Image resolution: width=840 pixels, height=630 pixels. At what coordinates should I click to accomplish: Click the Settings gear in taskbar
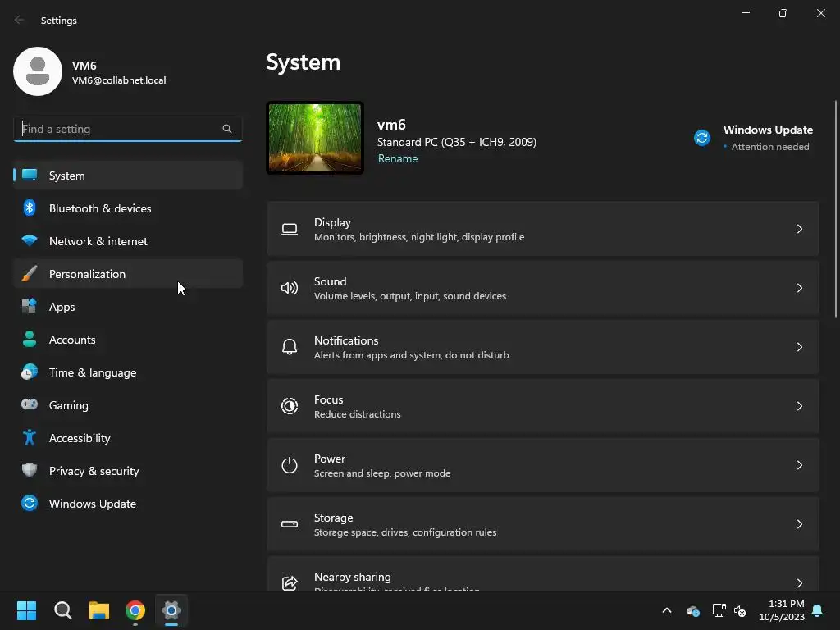pyautogui.click(x=171, y=610)
